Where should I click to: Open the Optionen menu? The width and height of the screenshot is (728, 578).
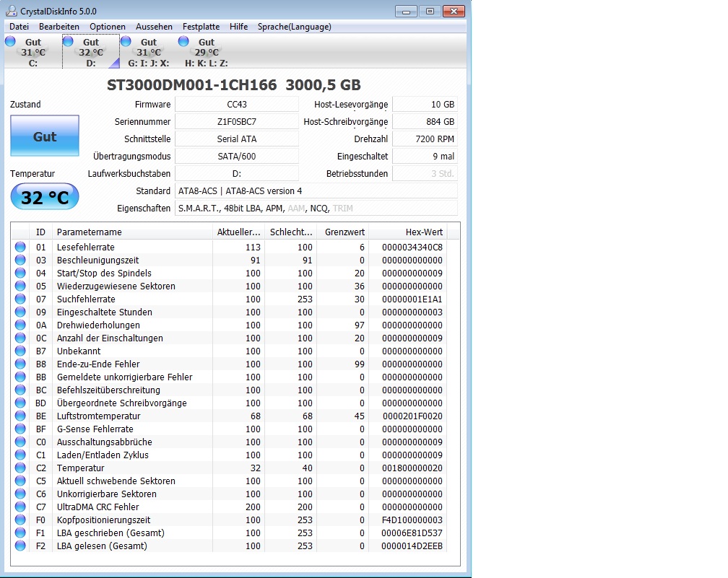107,27
